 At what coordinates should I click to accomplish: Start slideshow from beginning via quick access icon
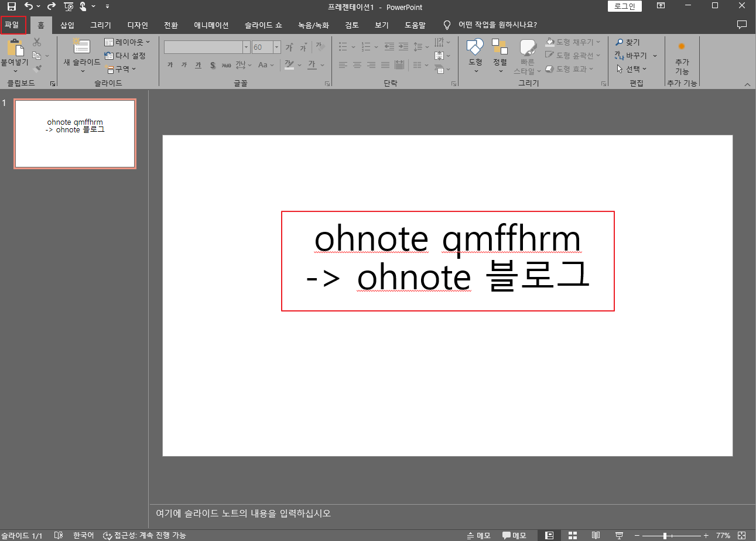(x=69, y=6)
